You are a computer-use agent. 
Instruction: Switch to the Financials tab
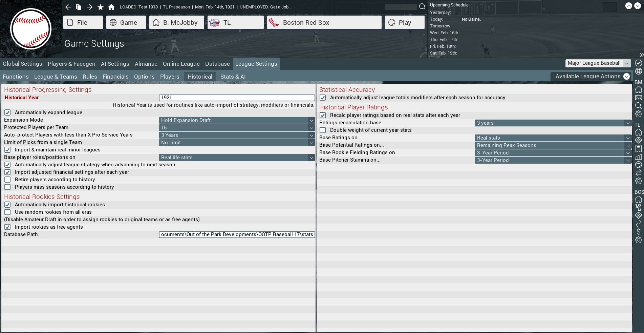point(115,77)
